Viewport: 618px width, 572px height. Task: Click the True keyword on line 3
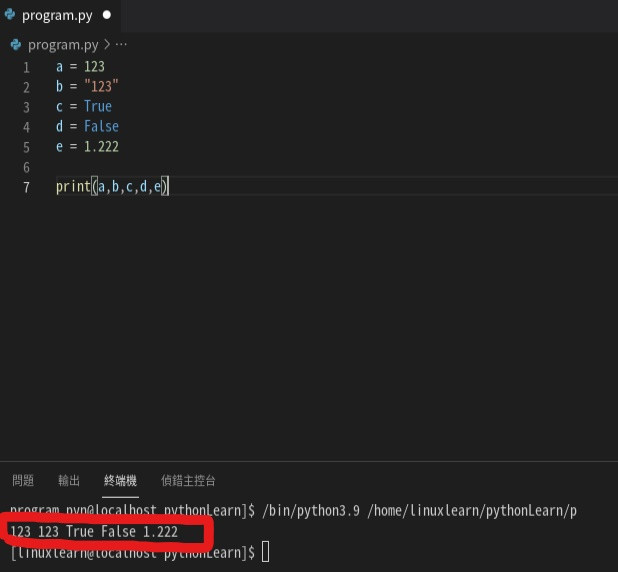(98, 106)
